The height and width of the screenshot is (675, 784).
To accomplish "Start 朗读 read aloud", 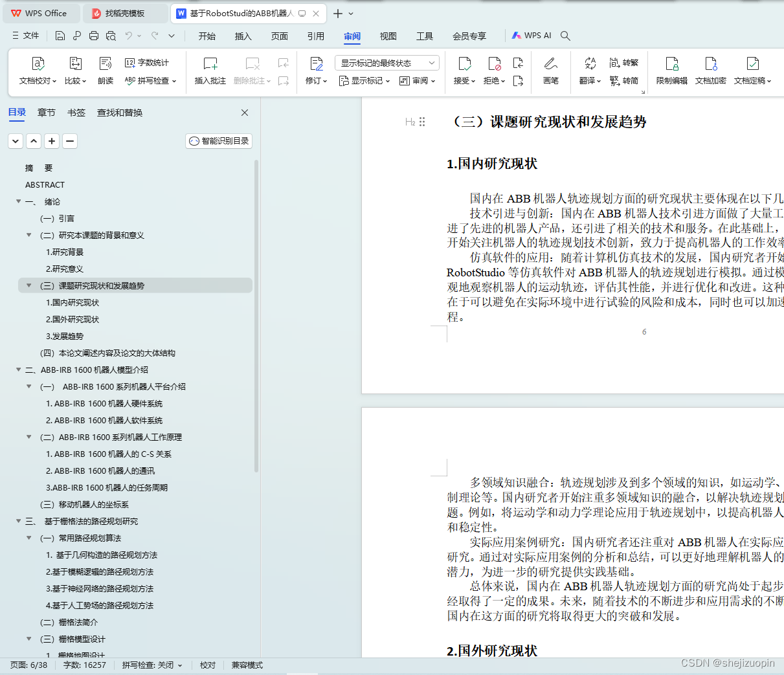I will tap(106, 71).
